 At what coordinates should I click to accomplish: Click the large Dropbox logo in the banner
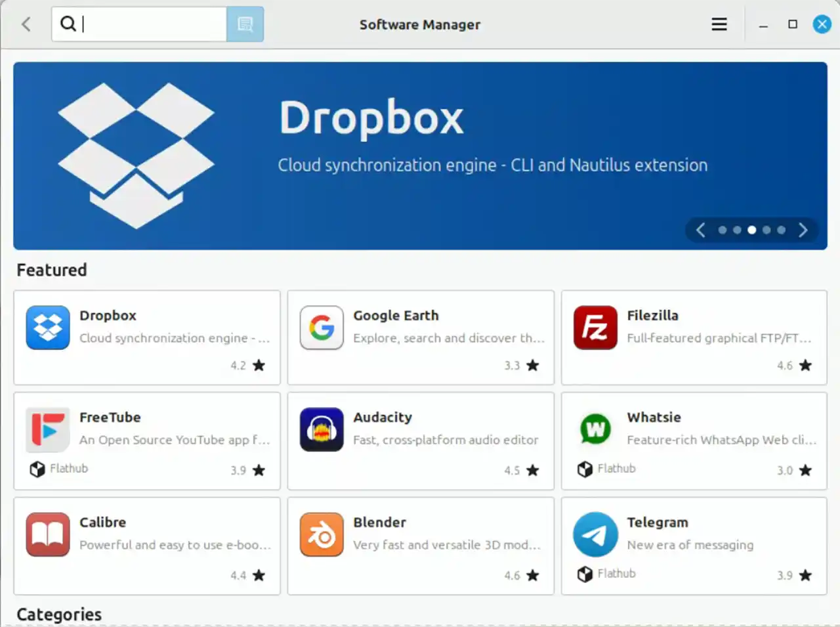coord(136,156)
